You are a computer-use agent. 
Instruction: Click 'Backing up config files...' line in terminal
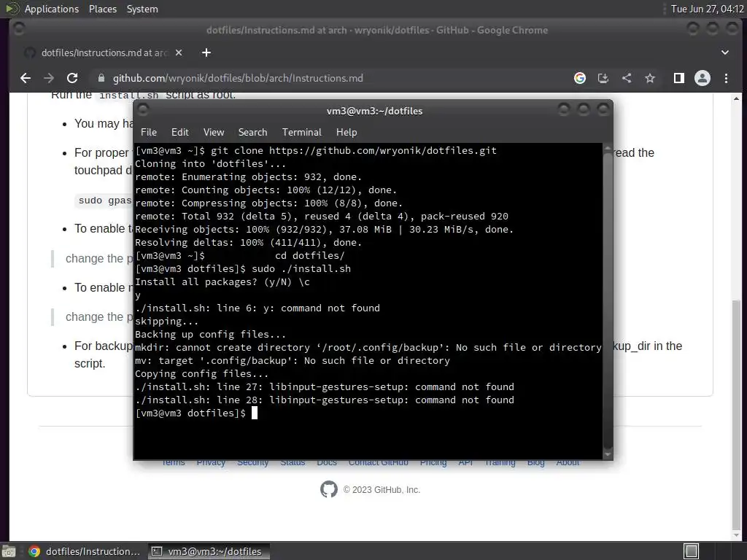pos(211,334)
